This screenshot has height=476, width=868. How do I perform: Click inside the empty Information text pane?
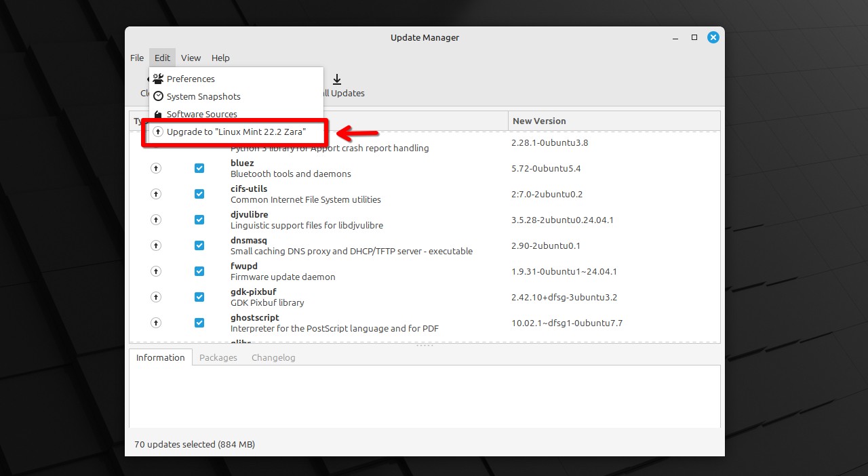425,397
